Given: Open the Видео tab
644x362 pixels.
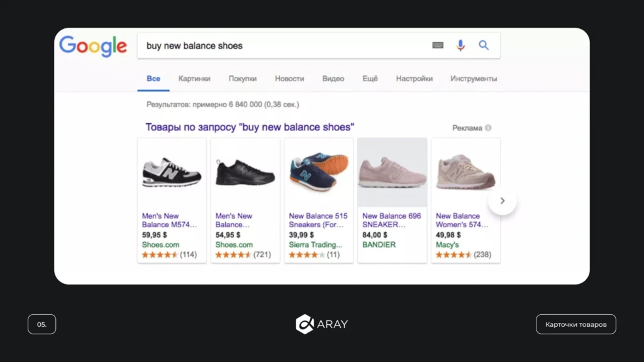Looking at the screenshot, I should [x=333, y=79].
